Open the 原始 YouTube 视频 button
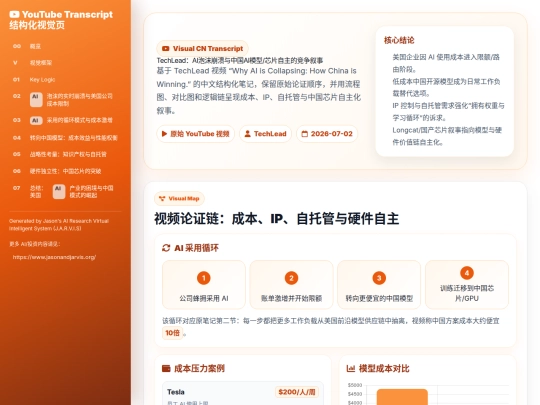Image resolution: width=540 pixels, height=405 pixels. (195, 134)
